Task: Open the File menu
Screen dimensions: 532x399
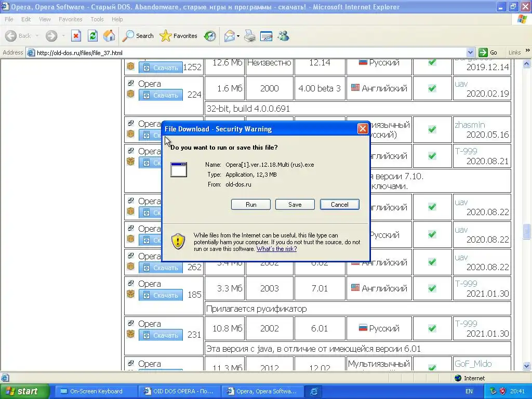Action: click(9, 19)
